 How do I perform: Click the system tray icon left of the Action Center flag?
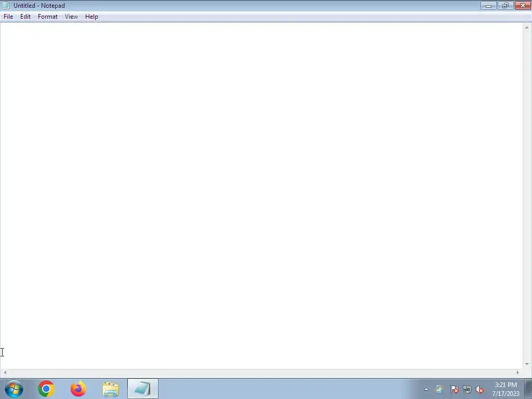440,390
